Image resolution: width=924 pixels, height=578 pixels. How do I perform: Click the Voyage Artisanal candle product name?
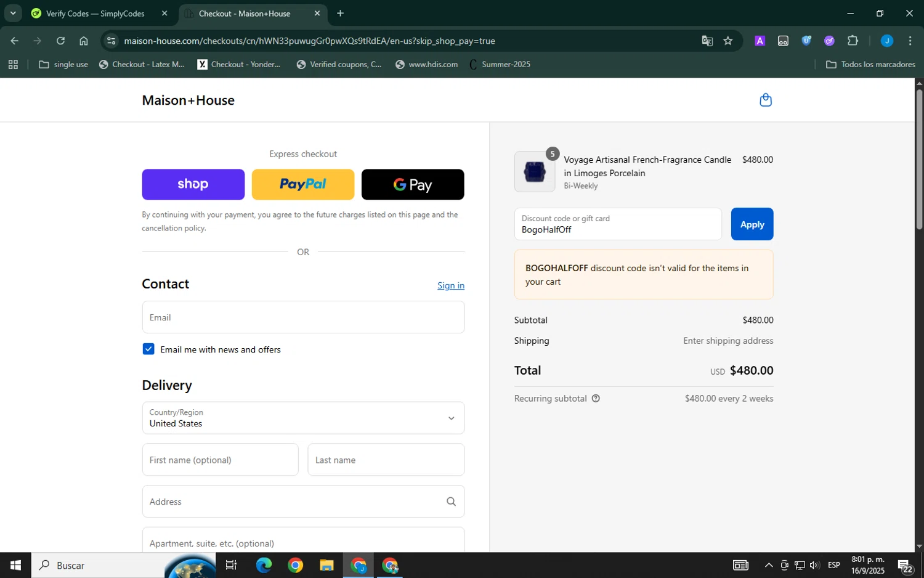(x=647, y=166)
